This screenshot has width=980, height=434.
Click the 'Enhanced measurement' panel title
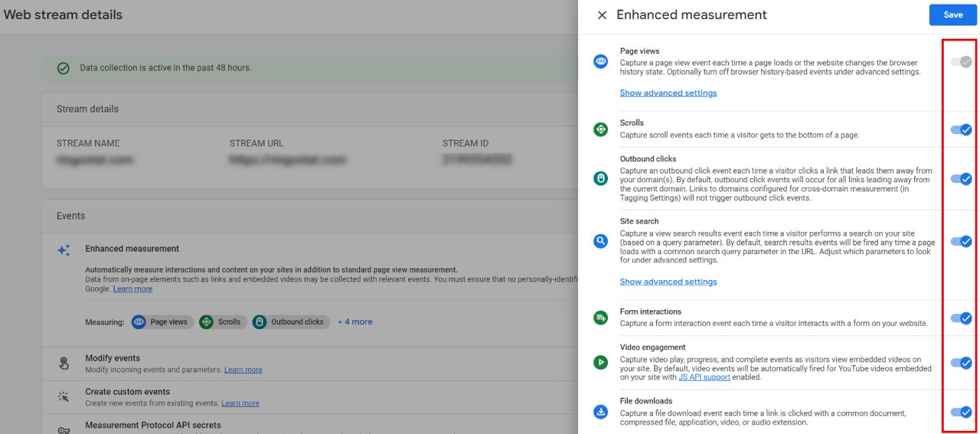(x=692, y=15)
